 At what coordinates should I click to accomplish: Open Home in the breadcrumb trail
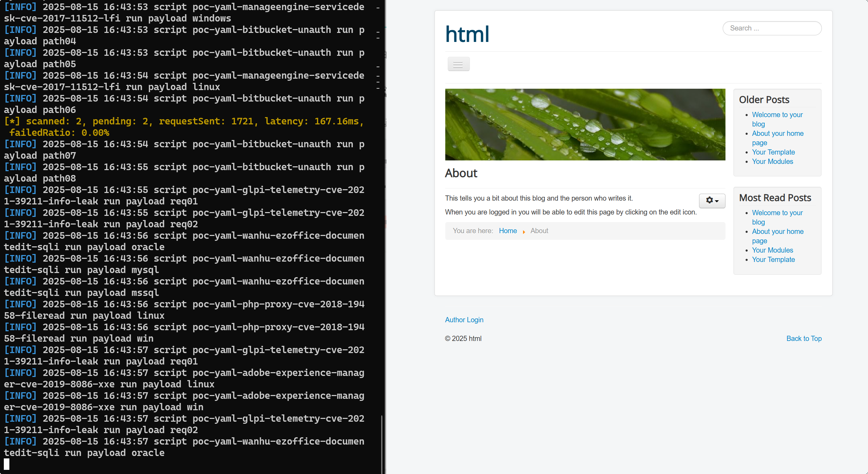tap(508, 231)
